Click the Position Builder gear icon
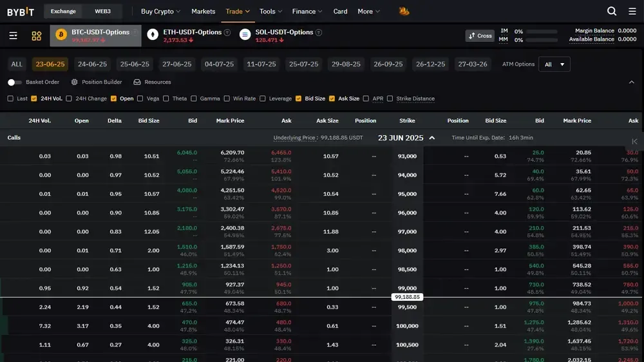644x362 pixels. [74, 82]
